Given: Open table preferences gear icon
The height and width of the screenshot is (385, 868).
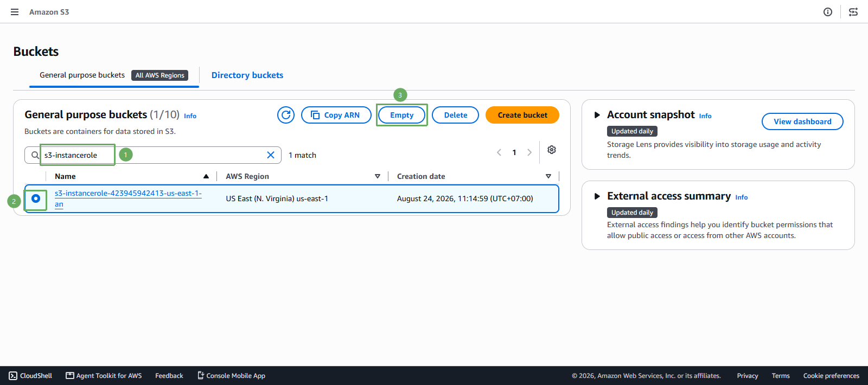Looking at the screenshot, I should tap(552, 150).
